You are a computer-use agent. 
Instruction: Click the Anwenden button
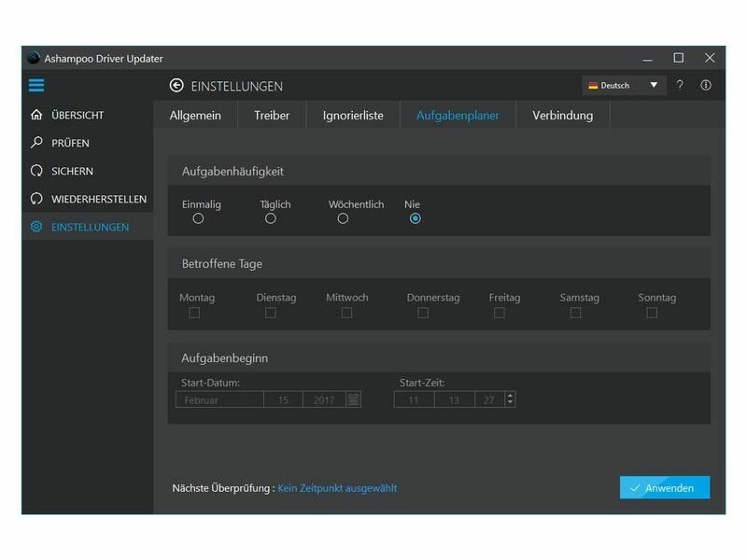(664, 487)
